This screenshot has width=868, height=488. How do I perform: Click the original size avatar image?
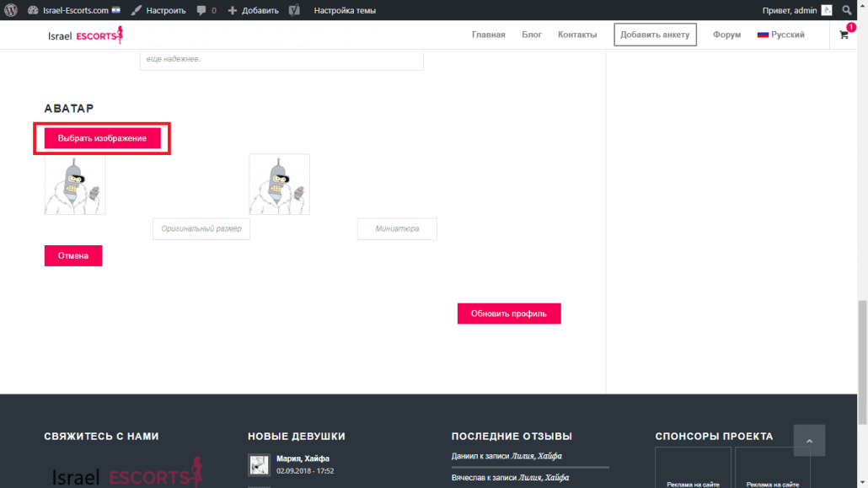[x=75, y=185]
